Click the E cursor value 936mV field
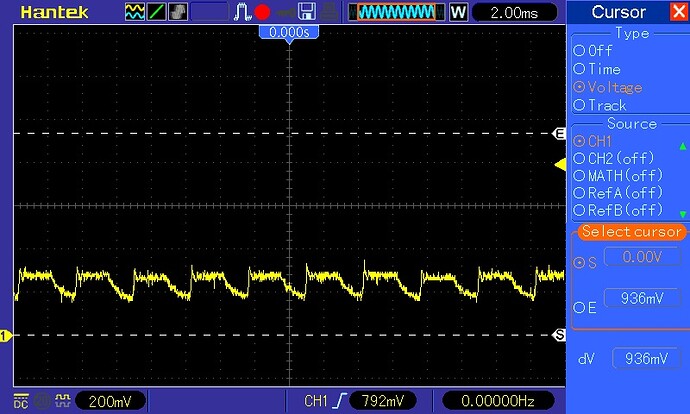 [642, 298]
